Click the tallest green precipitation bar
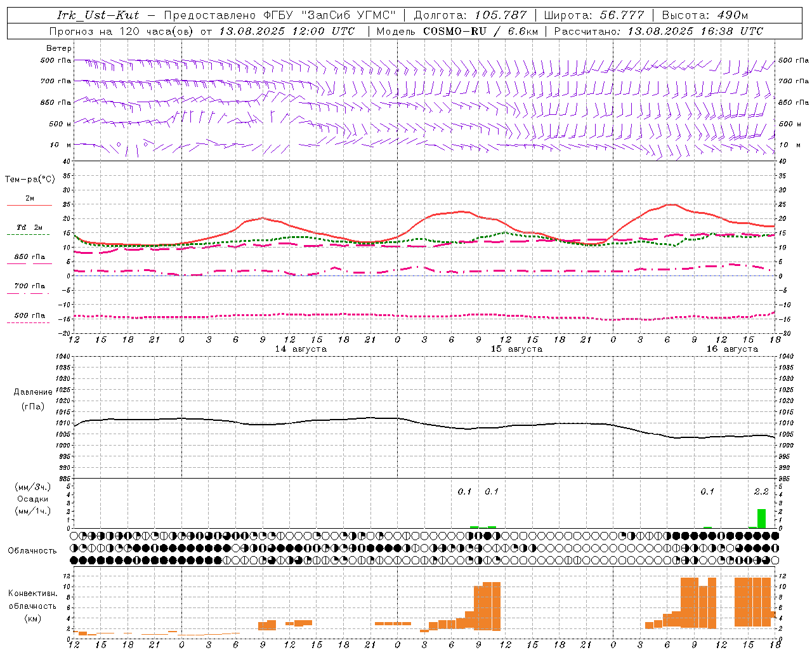 pyautogui.click(x=761, y=518)
